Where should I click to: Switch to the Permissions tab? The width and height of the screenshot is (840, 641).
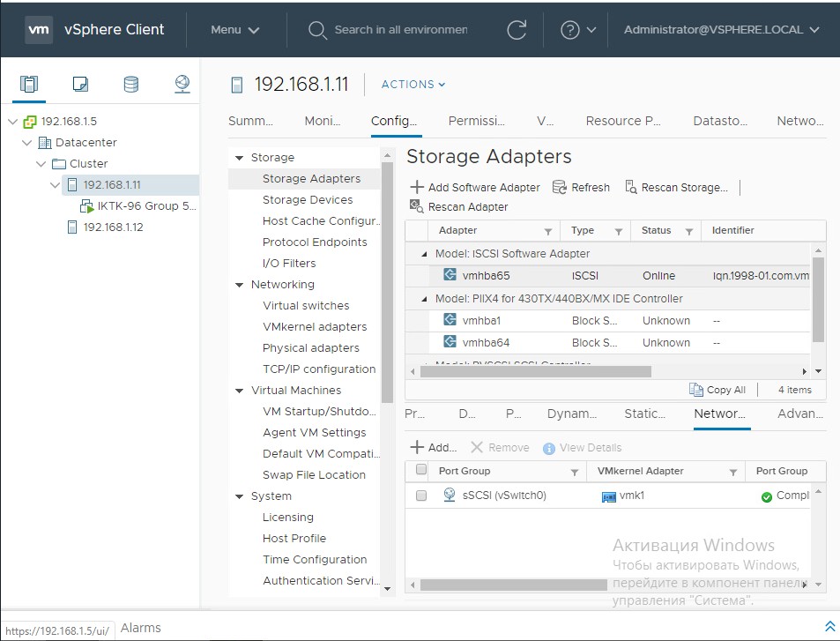[476, 121]
